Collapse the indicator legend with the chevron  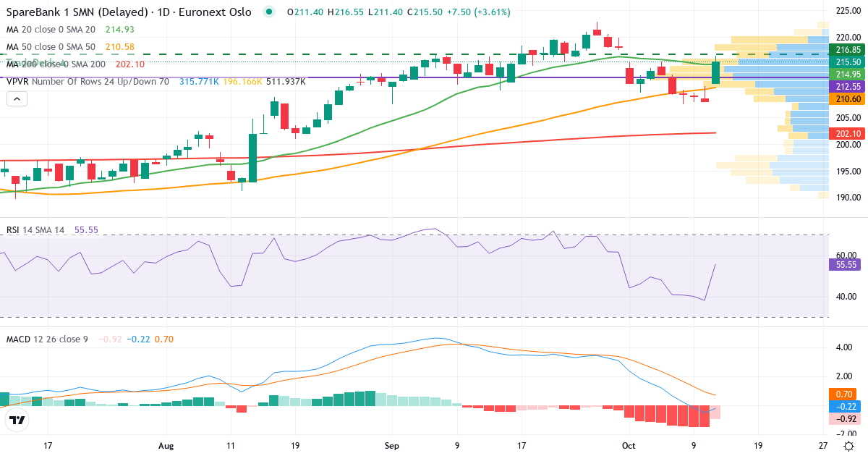pos(16,98)
